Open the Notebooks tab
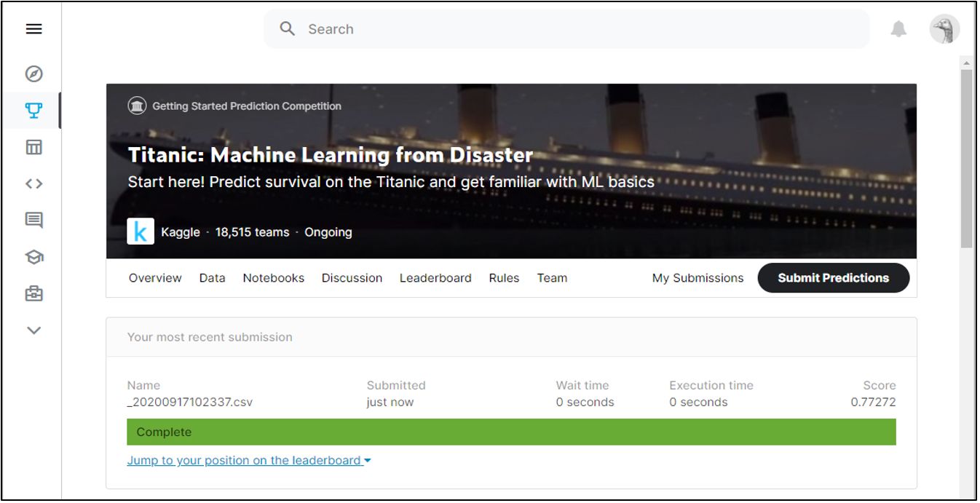 coord(273,278)
